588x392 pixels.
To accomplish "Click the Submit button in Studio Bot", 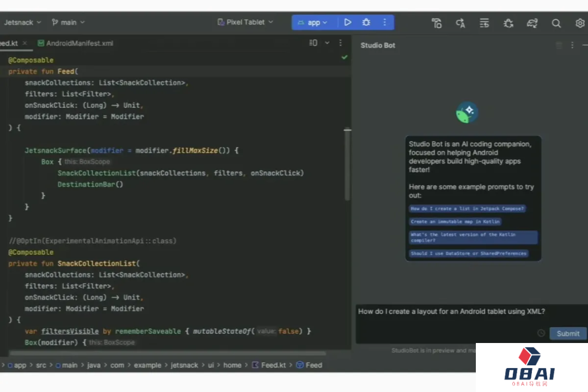I will pyautogui.click(x=568, y=334).
